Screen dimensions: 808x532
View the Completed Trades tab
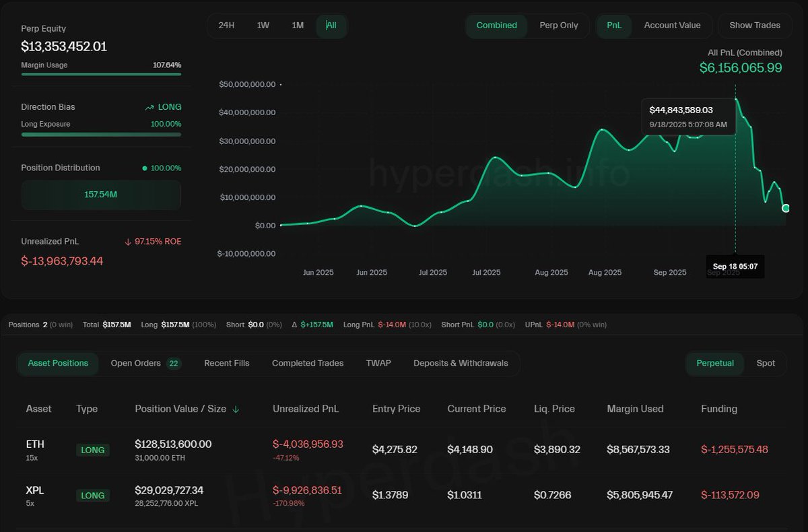(x=307, y=363)
